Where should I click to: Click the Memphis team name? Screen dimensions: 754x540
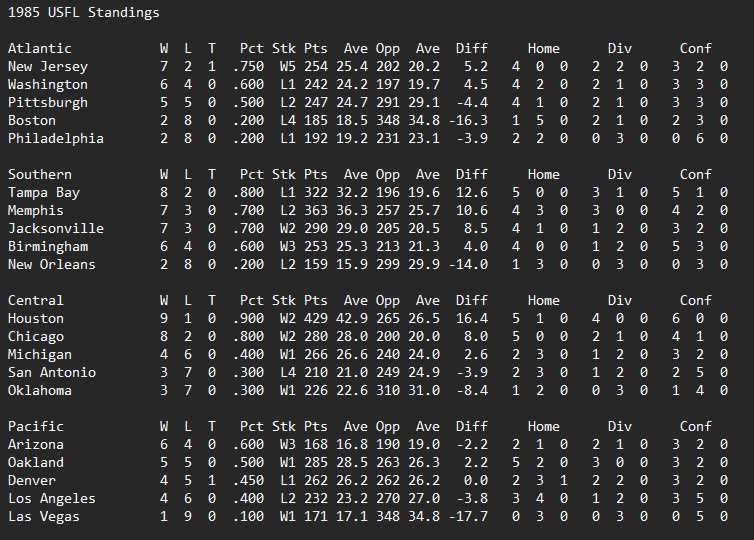pyautogui.click(x=36, y=210)
